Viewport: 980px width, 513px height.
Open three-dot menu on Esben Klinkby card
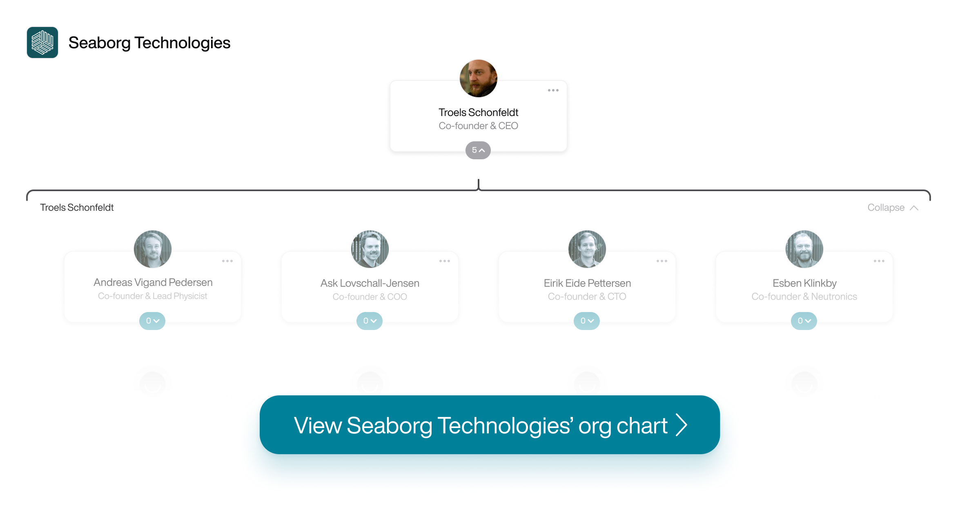[879, 261]
